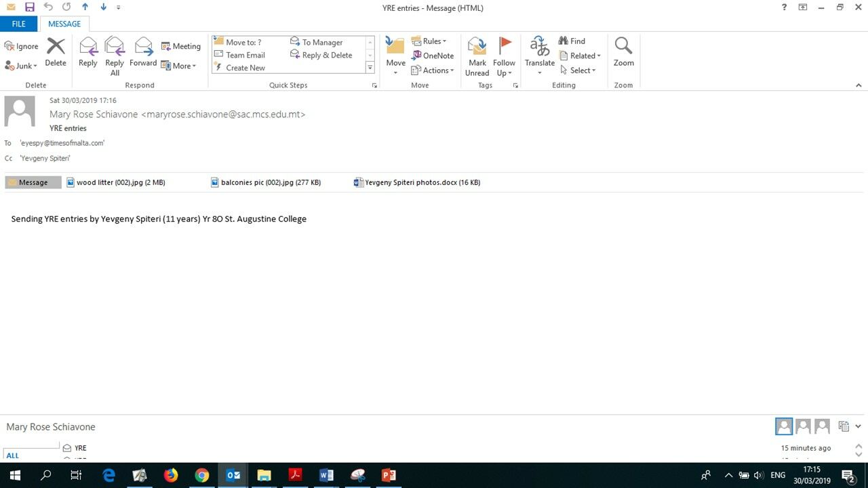Delete the YRE entries message
868x488 pixels.
pos(56,52)
